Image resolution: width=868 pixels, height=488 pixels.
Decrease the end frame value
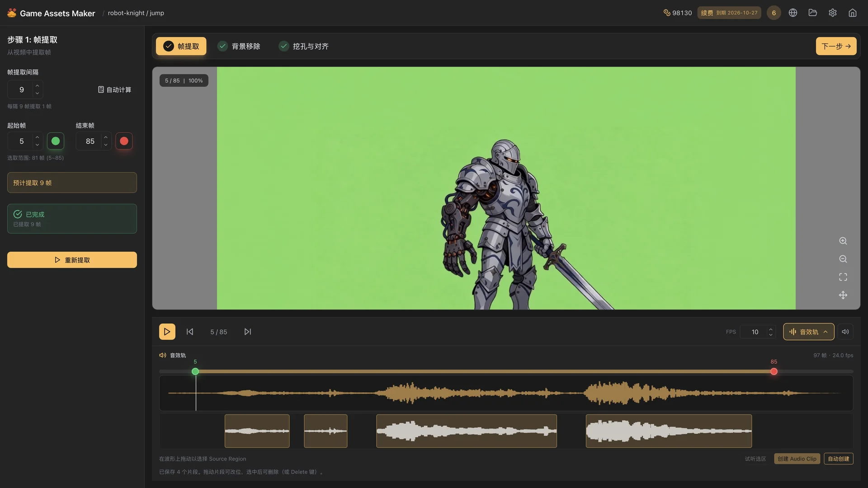tap(105, 145)
